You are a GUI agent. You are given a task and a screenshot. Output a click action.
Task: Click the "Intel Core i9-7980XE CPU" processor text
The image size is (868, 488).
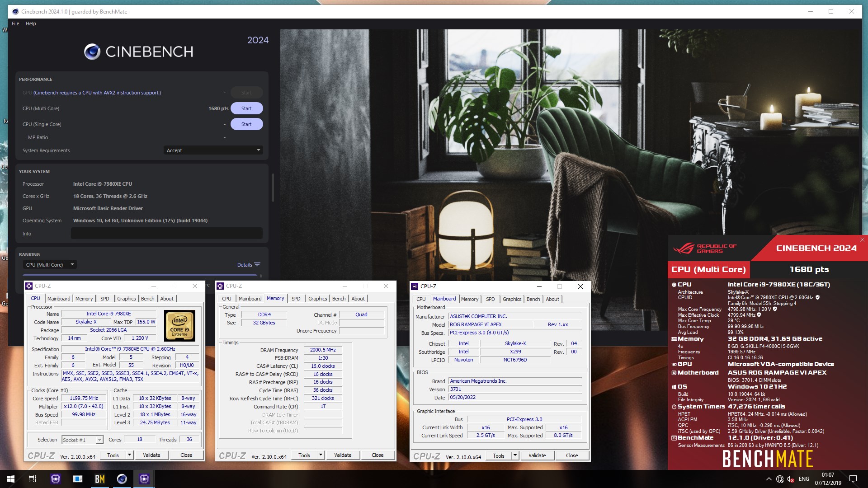coord(103,184)
